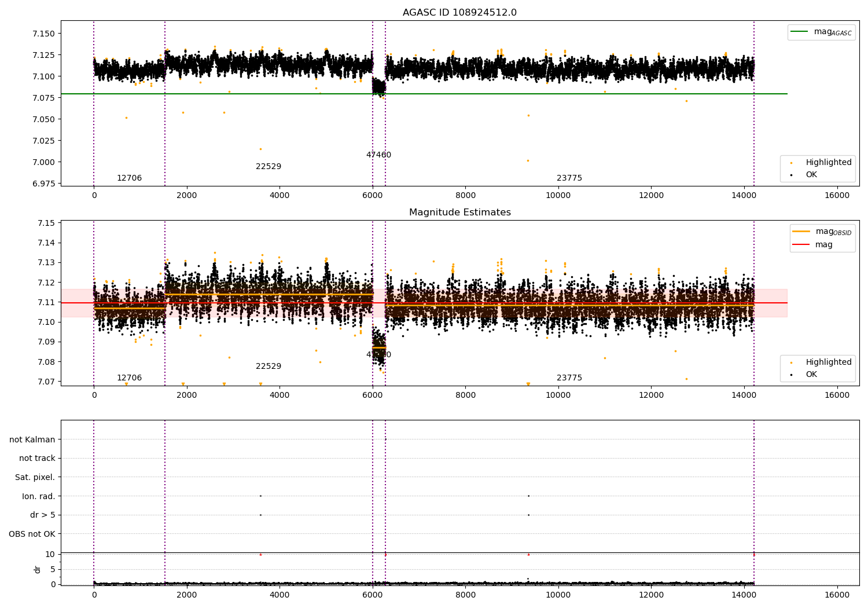Click the 6.975 y-axis tick on top plot

pyautogui.click(x=43, y=184)
